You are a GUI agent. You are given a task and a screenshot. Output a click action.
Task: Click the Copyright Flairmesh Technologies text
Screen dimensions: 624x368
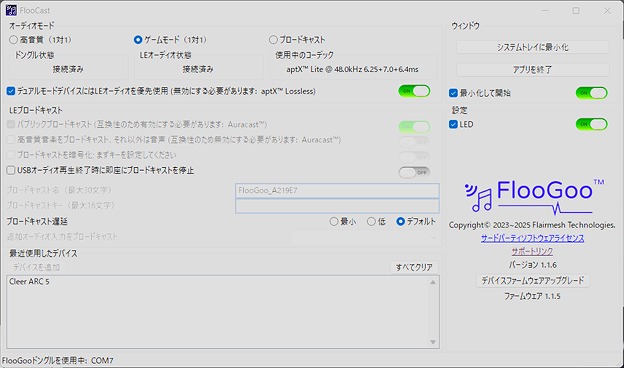[532, 225]
